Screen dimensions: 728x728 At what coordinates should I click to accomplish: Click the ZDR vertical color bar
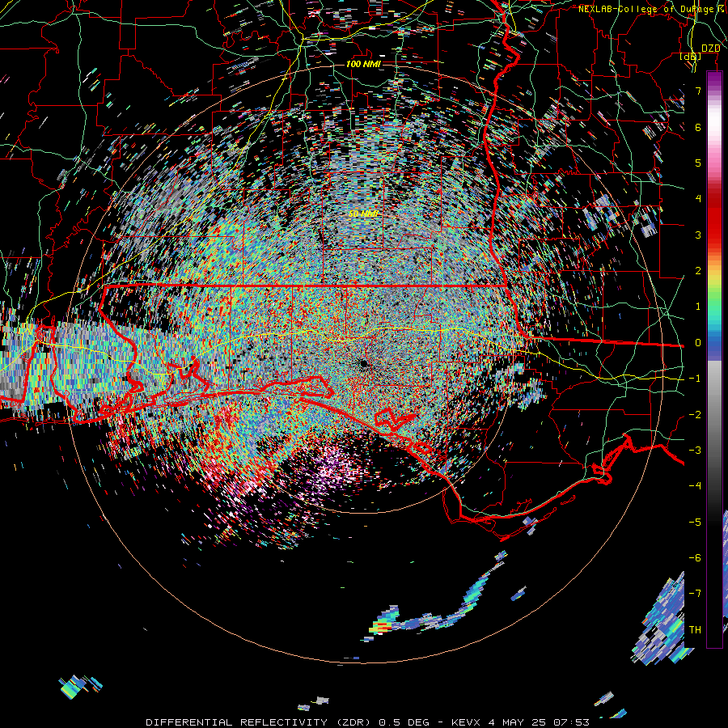pyautogui.click(x=714, y=360)
